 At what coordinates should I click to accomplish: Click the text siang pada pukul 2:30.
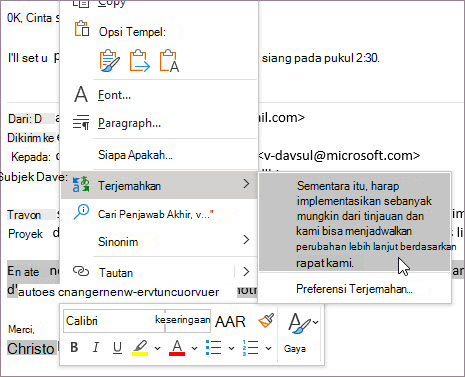[321, 58]
